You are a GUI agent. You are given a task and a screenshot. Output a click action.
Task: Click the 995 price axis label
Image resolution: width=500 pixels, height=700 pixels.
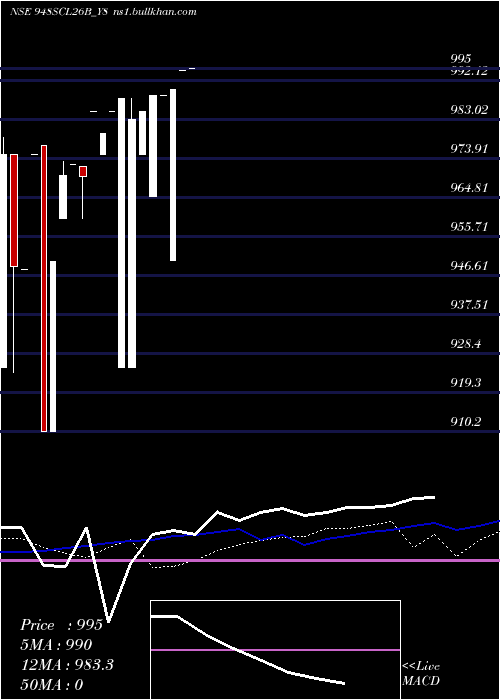click(x=461, y=59)
